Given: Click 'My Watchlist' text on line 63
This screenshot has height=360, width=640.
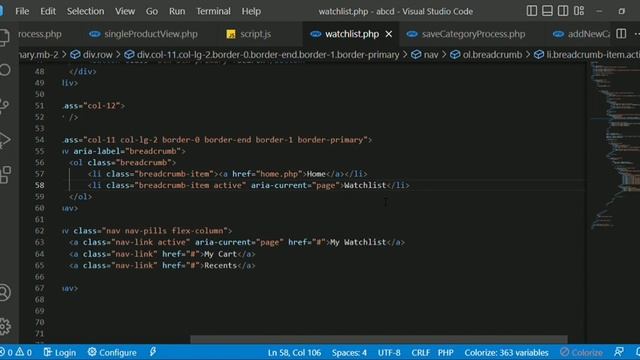Looking at the screenshot, I should pyautogui.click(x=358, y=242).
